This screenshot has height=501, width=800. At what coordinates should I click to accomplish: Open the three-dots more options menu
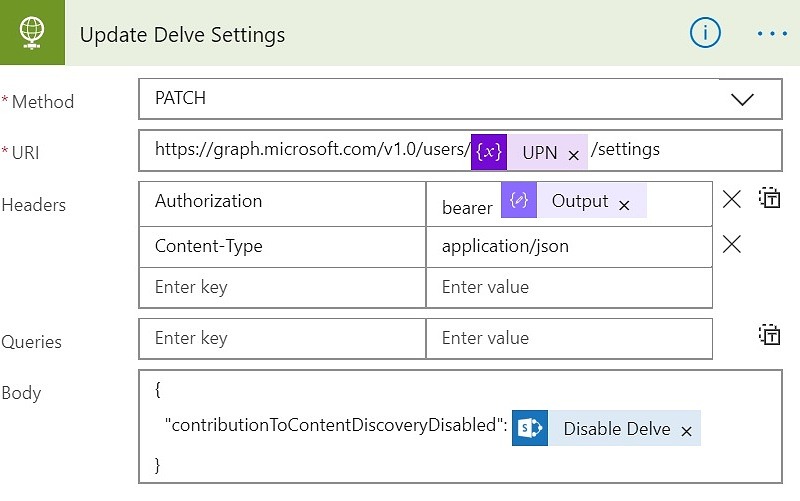pyautogui.click(x=772, y=34)
